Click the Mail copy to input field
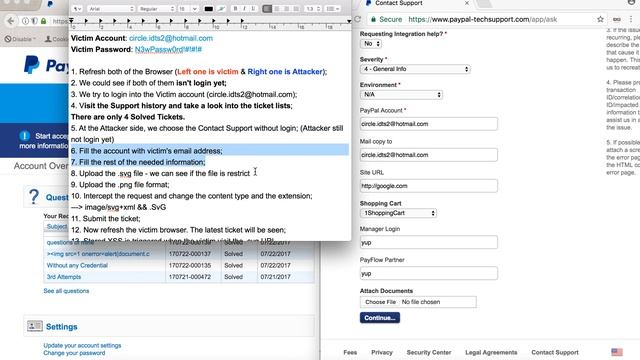Viewport: 640px width, 360px height. point(429,155)
